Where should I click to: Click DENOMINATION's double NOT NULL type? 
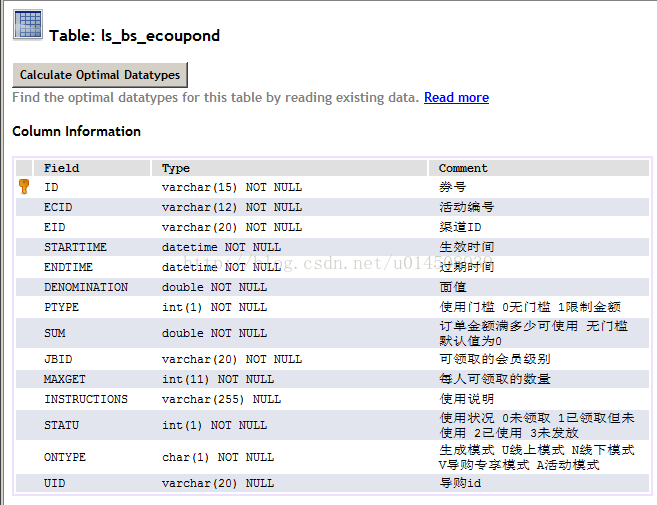pyautogui.click(x=214, y=287)
